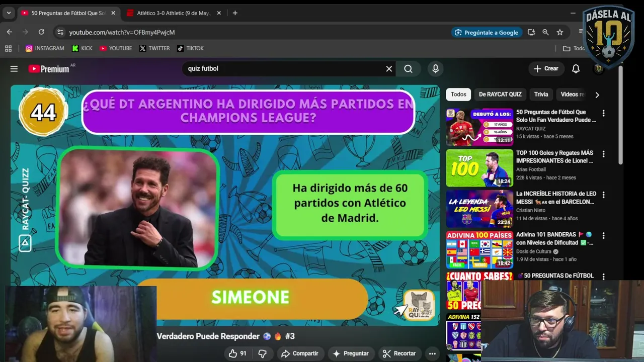Screen dimensions: 644x362
Task: Select the 50 Preguntas de Fútbol tab
Action: coord(68,13)
